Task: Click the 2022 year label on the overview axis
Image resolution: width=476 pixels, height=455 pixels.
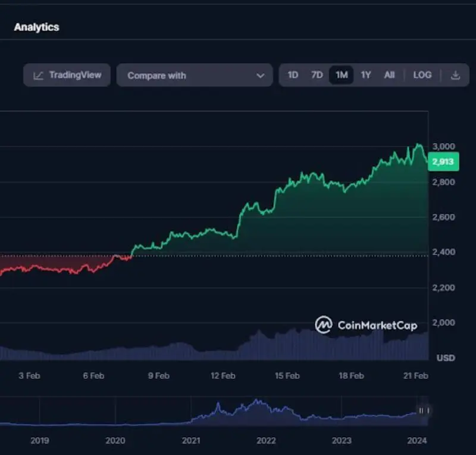Action: point(266,441)
